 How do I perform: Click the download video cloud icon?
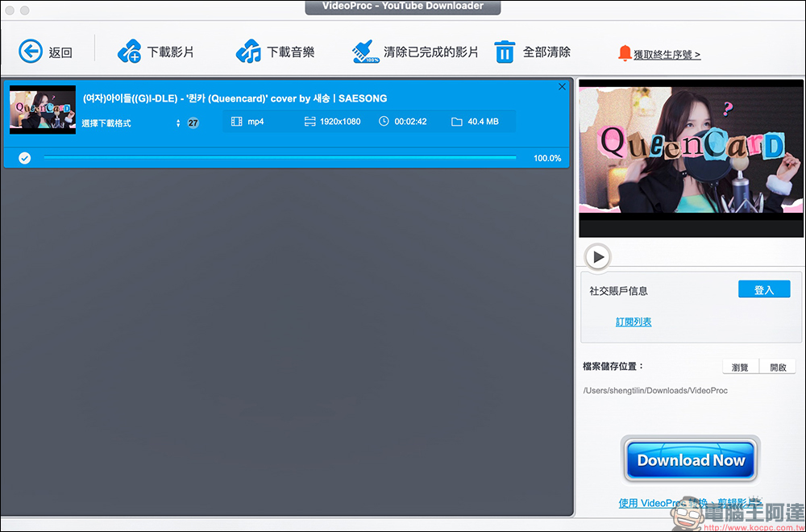coord(129,52)
